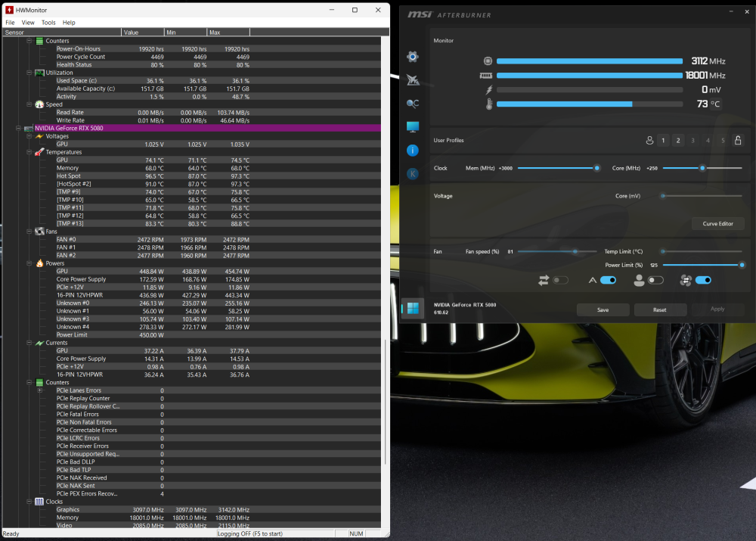
Task: Collapse the Voltages tree group
Action: point(29,136)
